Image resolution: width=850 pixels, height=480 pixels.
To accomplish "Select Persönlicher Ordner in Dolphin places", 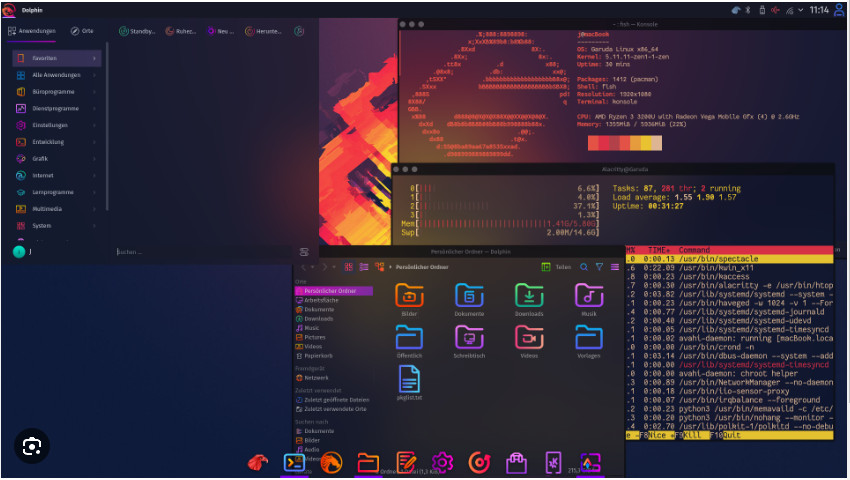I will pyautogui.click(x=333, y=291).
